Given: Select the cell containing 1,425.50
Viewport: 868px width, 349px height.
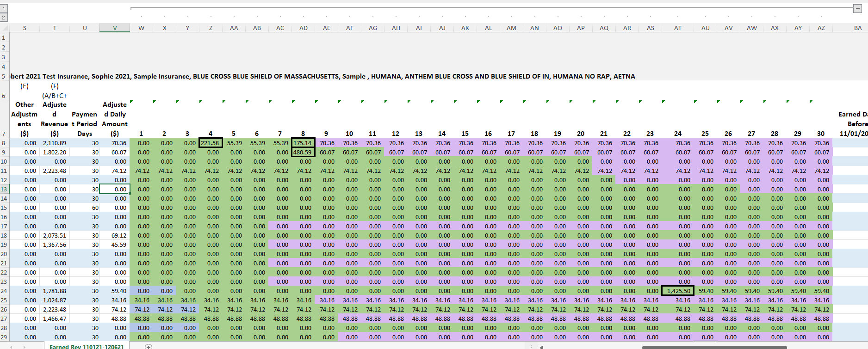Looking at the screenshot, I should pos(678,291).
